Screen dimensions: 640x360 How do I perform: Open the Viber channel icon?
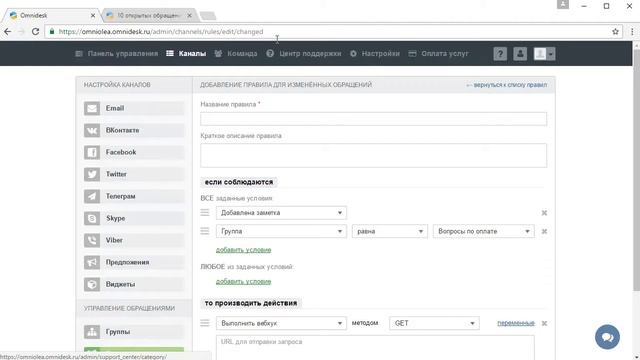(92, 240)
